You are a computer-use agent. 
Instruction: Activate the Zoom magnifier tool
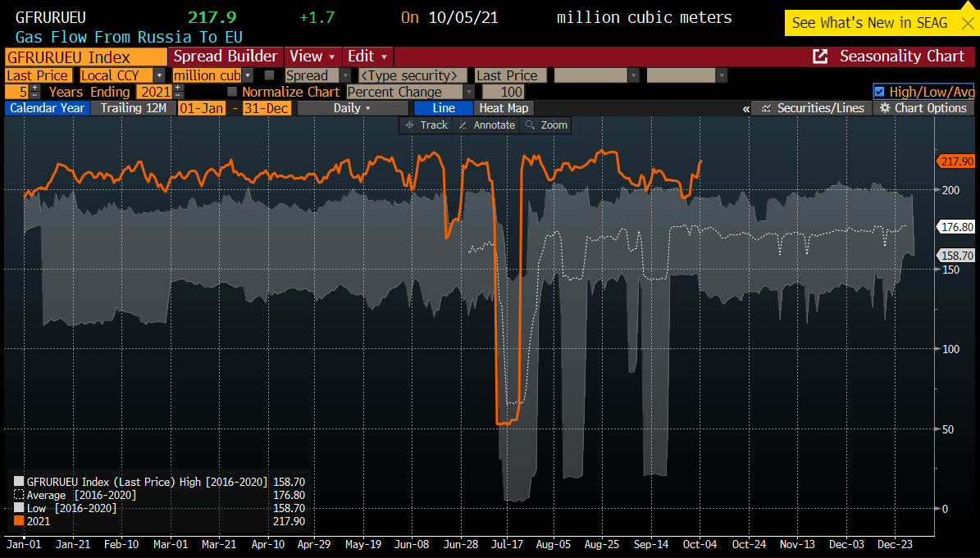546,125
